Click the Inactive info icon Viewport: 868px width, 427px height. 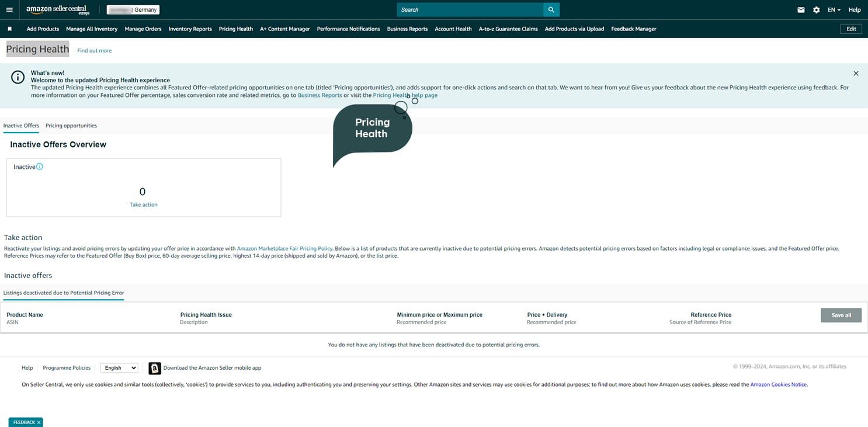tap(40, 166)
